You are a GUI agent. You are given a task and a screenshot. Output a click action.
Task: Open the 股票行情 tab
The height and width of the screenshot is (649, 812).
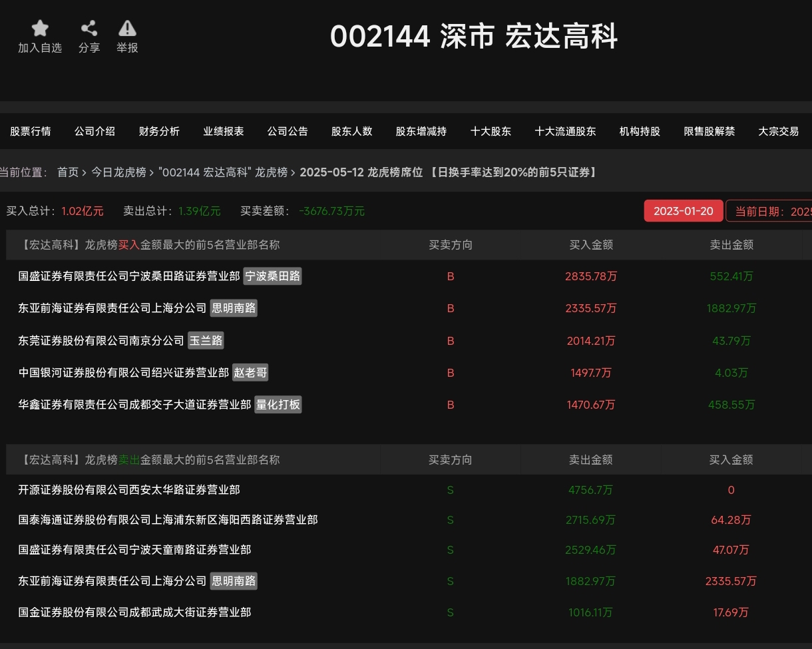pos(31,131)
